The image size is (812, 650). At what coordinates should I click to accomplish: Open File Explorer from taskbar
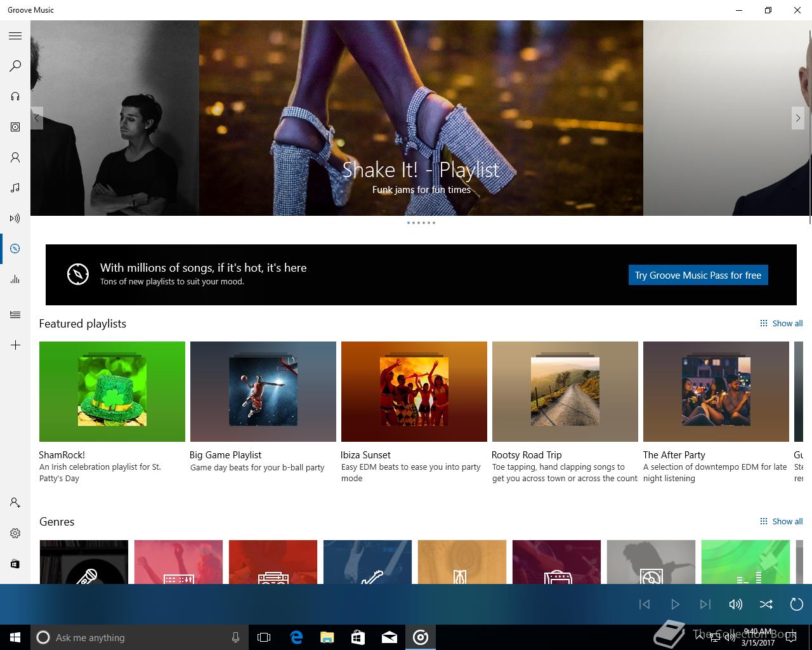coord(327,637)
